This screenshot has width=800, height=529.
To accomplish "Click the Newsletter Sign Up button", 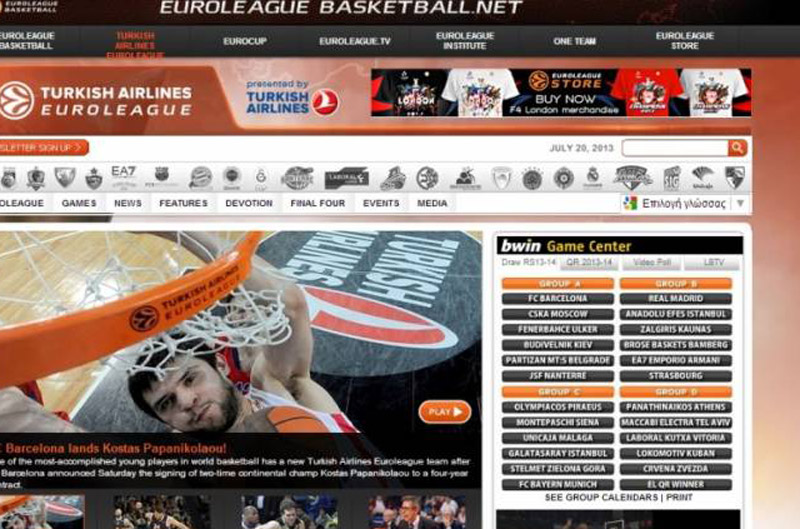I will [44, 148].
